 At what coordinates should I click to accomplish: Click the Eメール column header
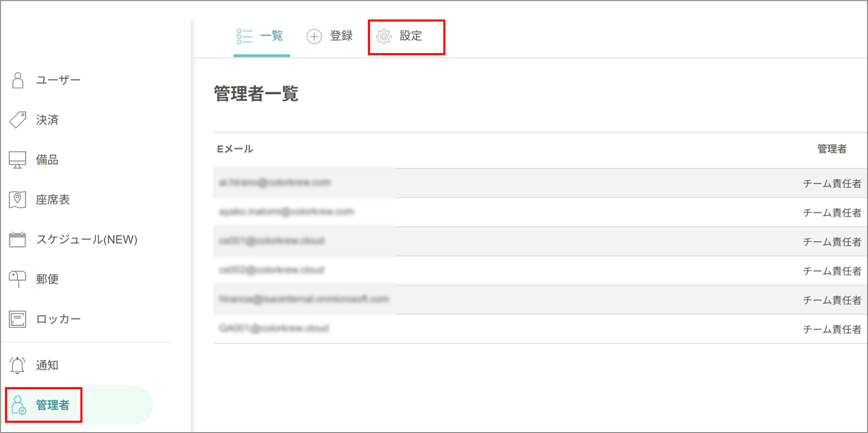click(234, 149)
